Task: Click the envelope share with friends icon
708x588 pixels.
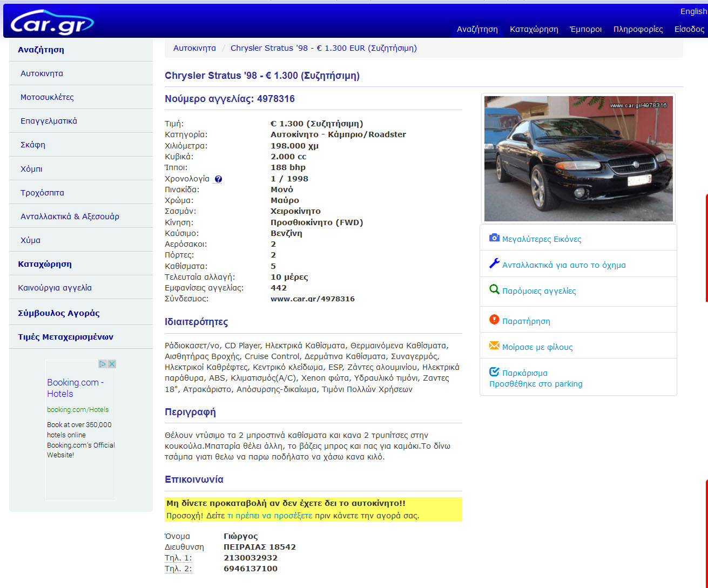Action: 494,346
